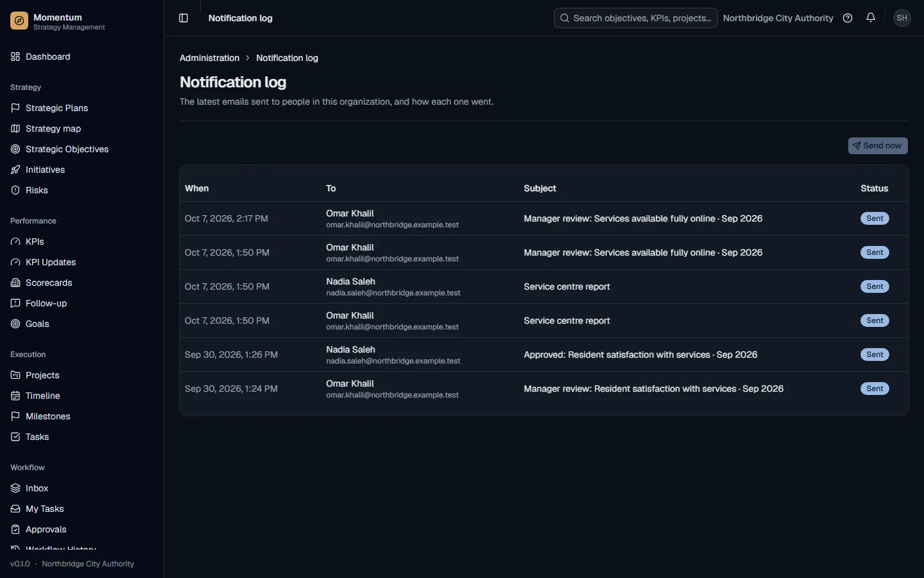
Task: Follow the Administration breadcrumb link
Action: [x=209, y=58]
